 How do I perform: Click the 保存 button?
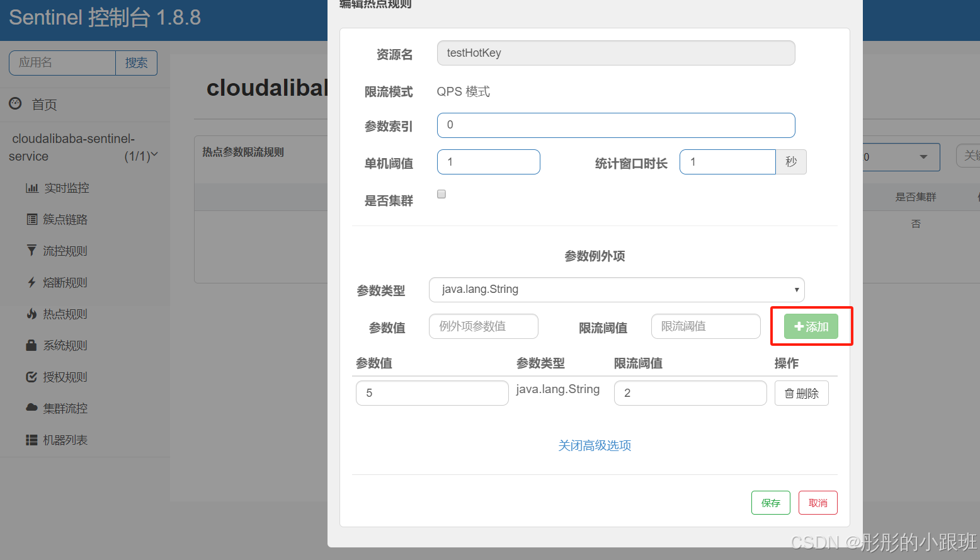point(771,503)
